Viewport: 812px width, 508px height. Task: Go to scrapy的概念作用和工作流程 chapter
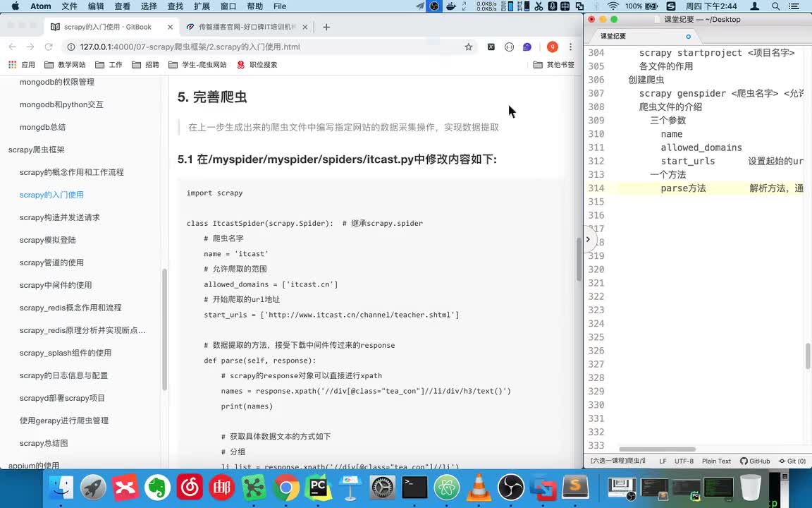[71, 172]
